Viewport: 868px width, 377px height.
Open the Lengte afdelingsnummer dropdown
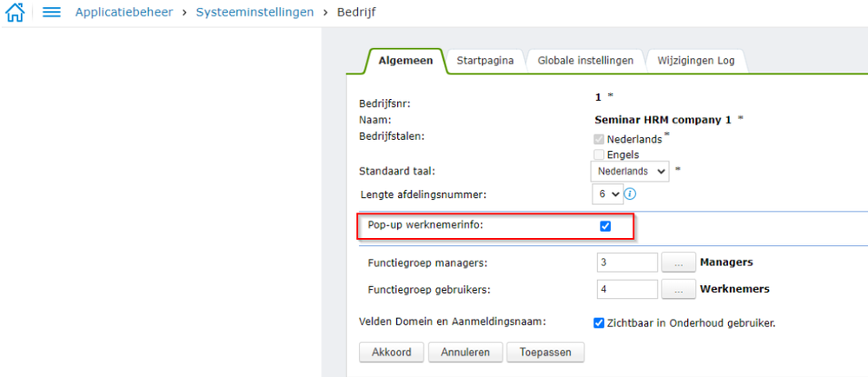point(607,194)
